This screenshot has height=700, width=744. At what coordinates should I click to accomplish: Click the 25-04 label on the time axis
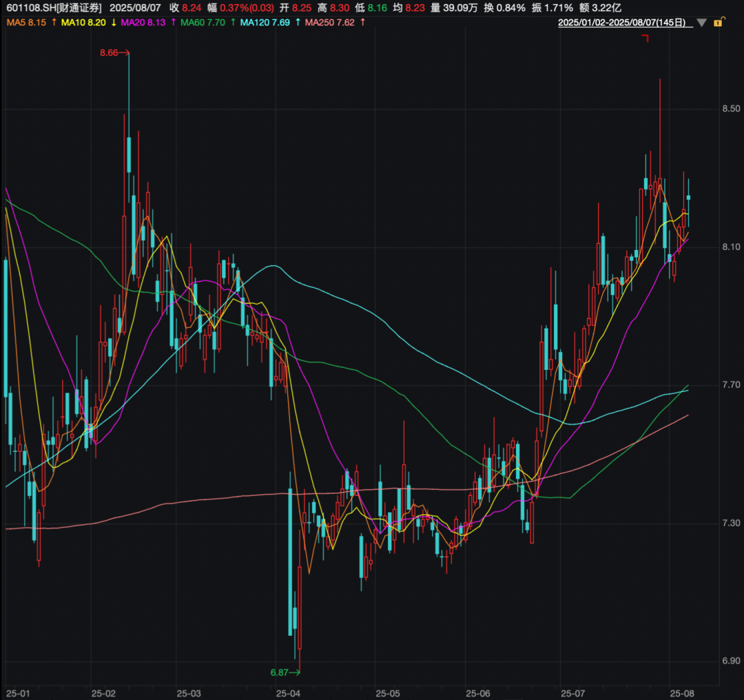point(287,692)
